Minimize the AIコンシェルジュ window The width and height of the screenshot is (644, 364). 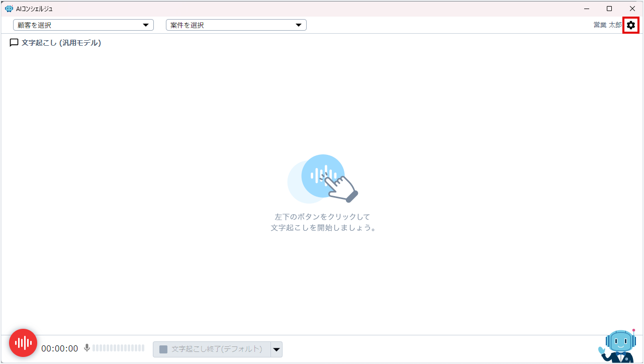pos(587,9)
